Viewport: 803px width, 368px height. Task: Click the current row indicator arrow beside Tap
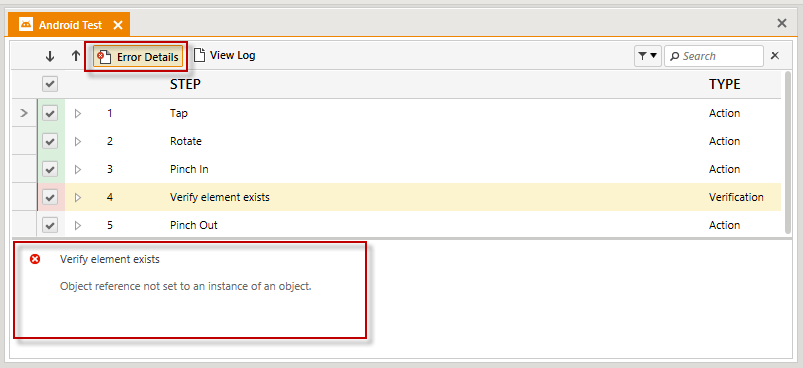[x=24, y=113]
